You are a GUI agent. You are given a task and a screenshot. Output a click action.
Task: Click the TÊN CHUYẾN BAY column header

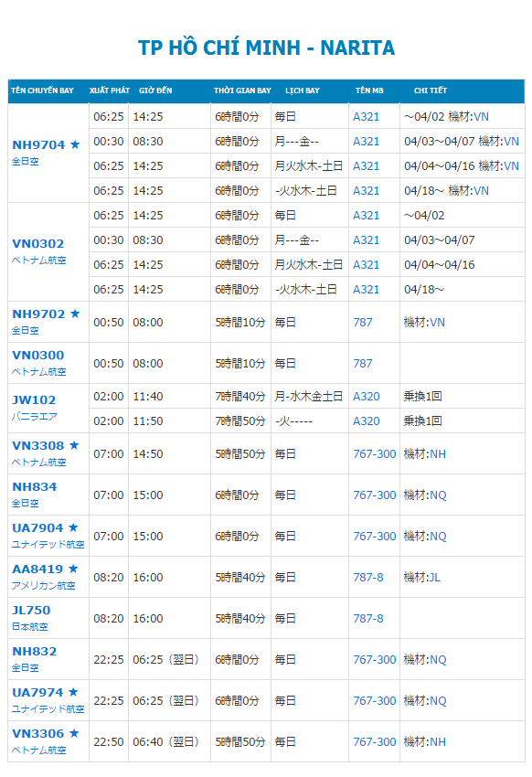tap(43, 90)
